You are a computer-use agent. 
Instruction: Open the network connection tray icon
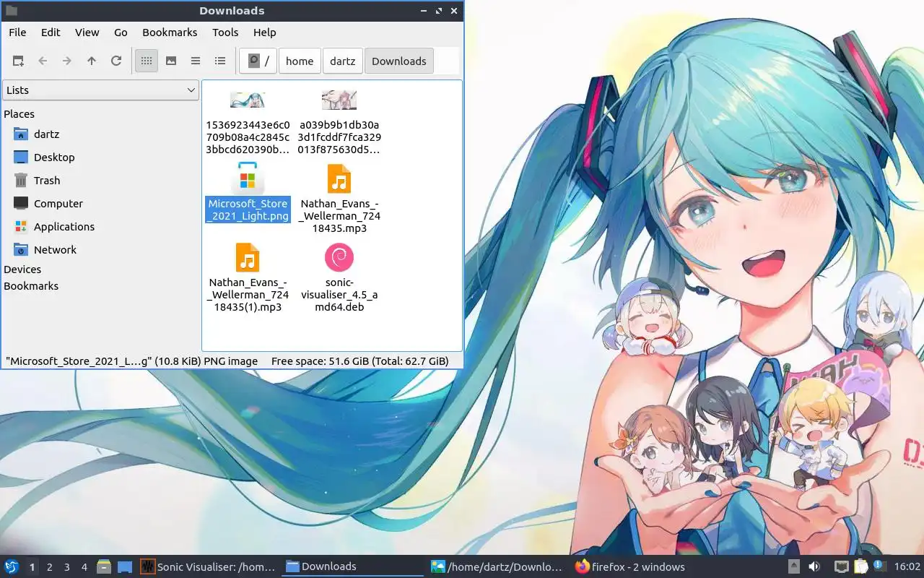tap(841, 567)
